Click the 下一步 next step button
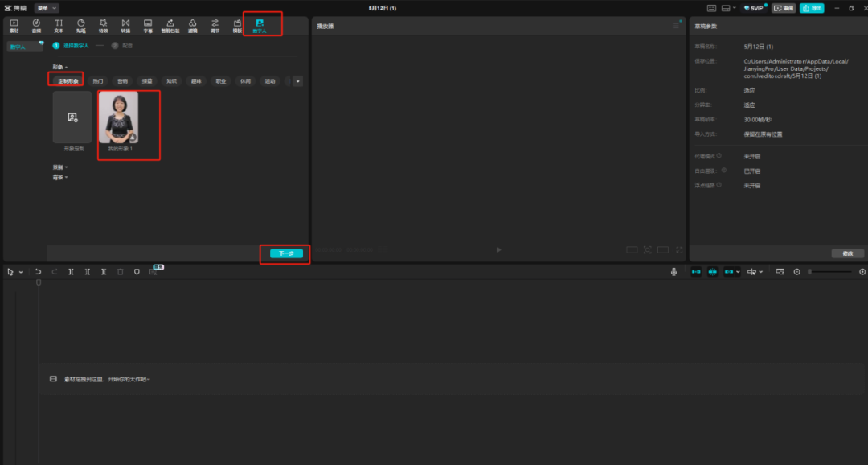The image size is (868, 465). tap(286, 253)
